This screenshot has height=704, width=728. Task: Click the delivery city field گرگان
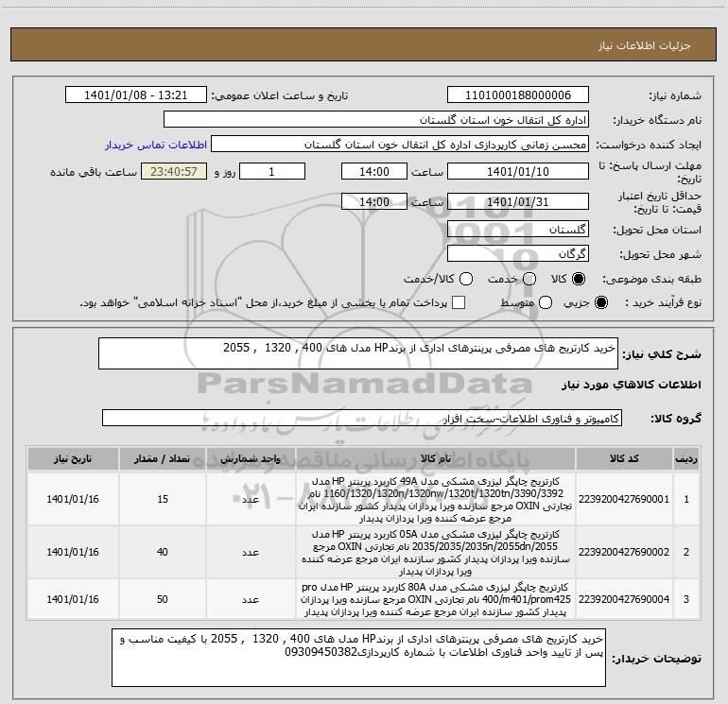[518, 253]
